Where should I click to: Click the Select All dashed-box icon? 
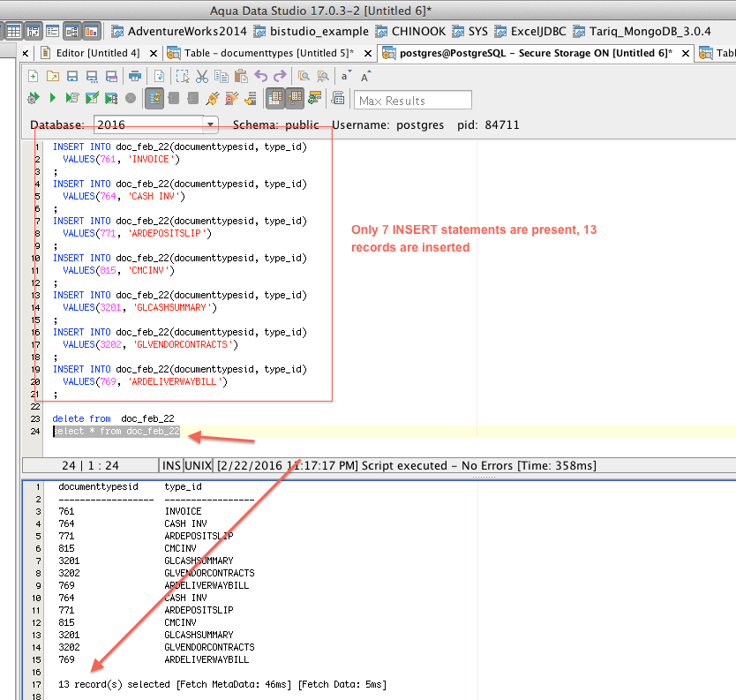(x=183, y=76)
